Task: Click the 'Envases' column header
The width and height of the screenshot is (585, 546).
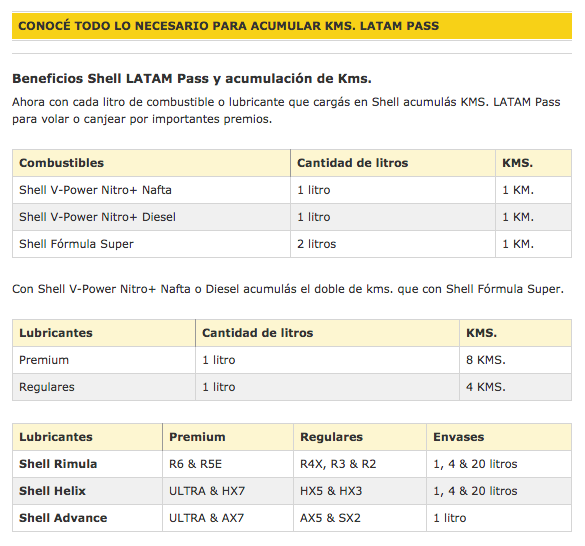Action: click(x=499, y=437)
